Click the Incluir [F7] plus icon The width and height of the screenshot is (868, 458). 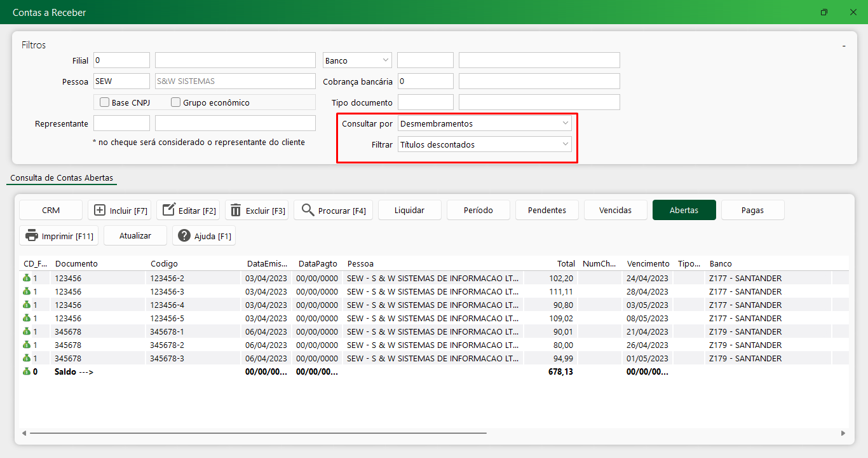tap(100, 211)
